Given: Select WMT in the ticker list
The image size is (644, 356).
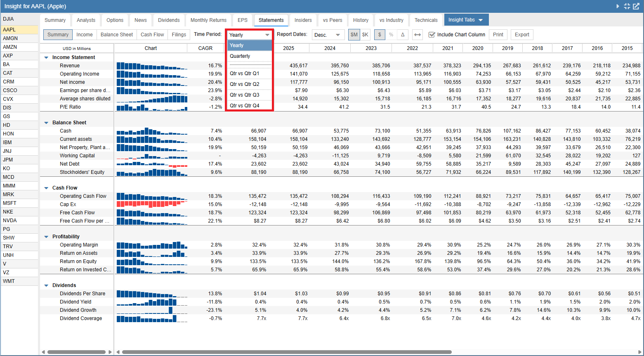Looking at the screenshot, I should 19,281.
